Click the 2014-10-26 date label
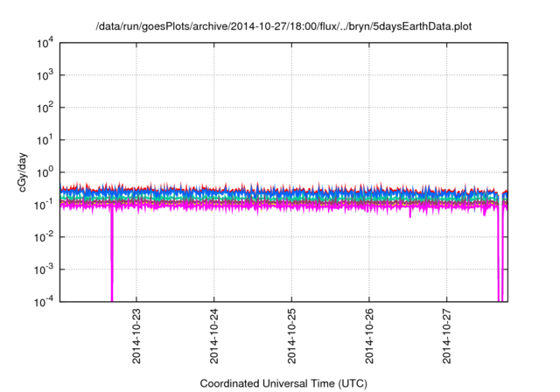Screen dimensions: 560x392 369,336
